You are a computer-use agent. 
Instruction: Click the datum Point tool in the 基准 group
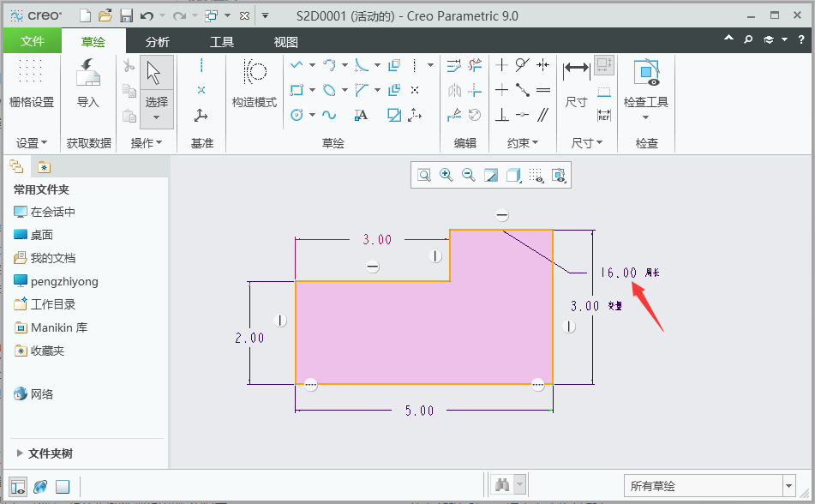[x=201, y=90]
